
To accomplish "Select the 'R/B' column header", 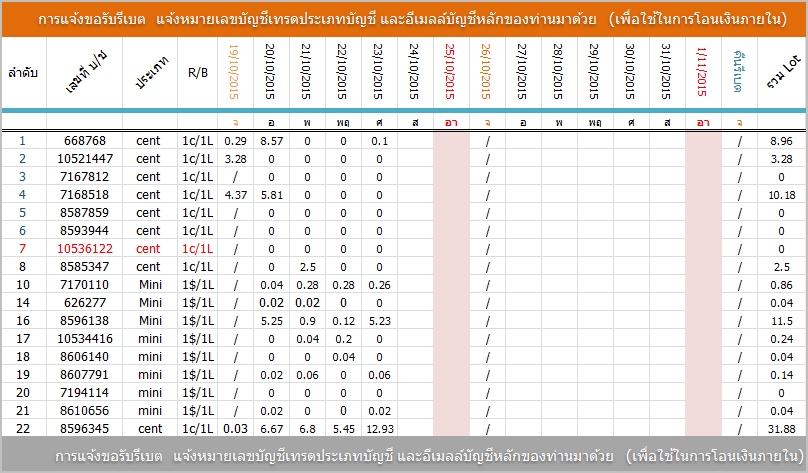I will [x=198, y=73].
